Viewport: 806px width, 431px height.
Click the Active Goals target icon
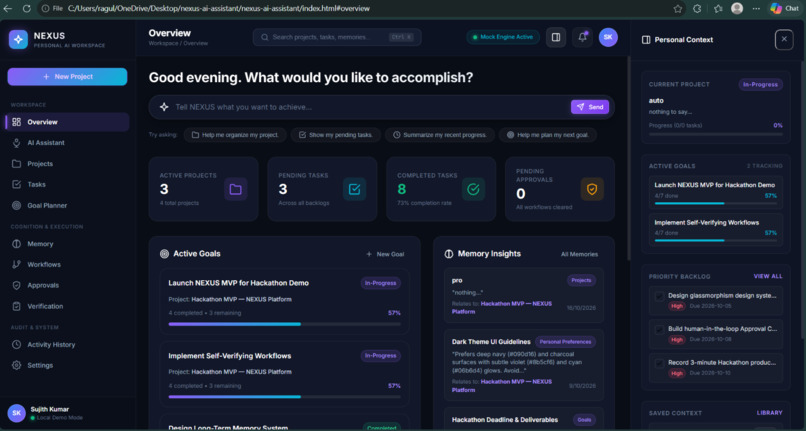point(164,254)
